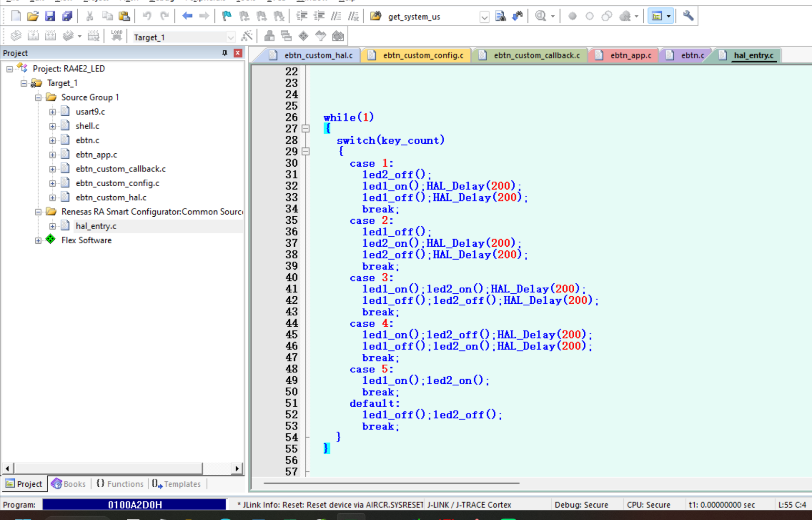Open the Target_1 dropdown
The image size is (812, 520).
(x=231, y=37)
